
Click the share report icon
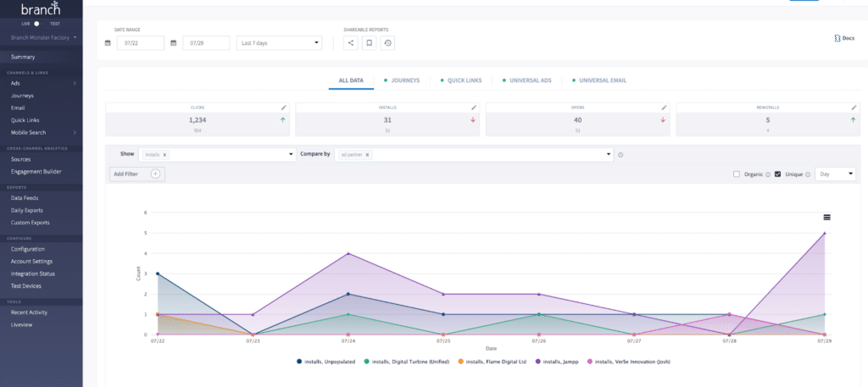[x=351, y=43]
